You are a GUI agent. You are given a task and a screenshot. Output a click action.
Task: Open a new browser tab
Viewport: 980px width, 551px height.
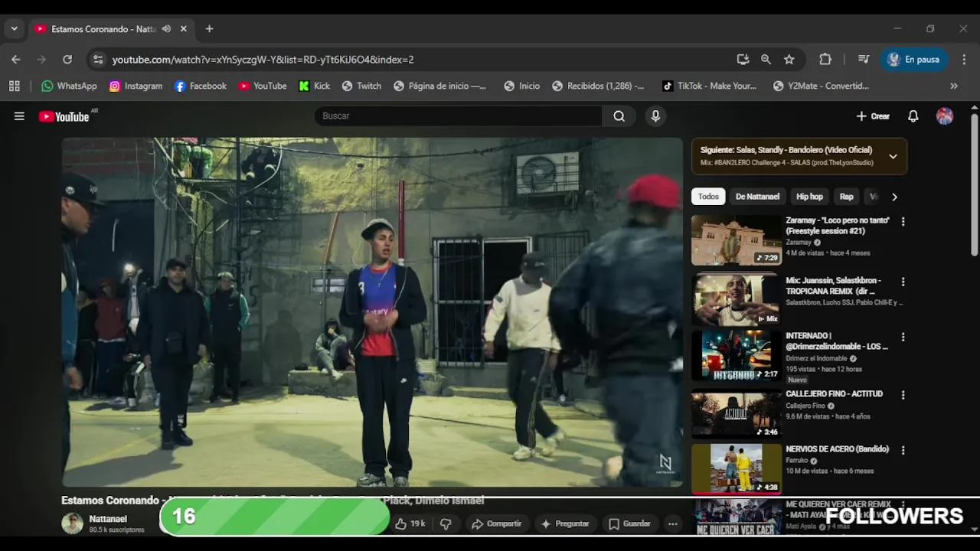[x=209, y=29]
